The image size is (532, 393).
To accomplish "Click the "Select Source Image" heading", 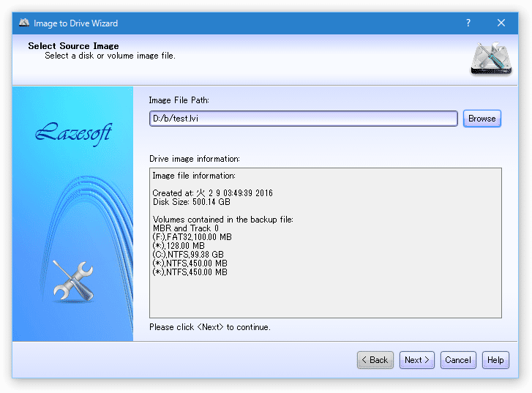I will 73,46.
